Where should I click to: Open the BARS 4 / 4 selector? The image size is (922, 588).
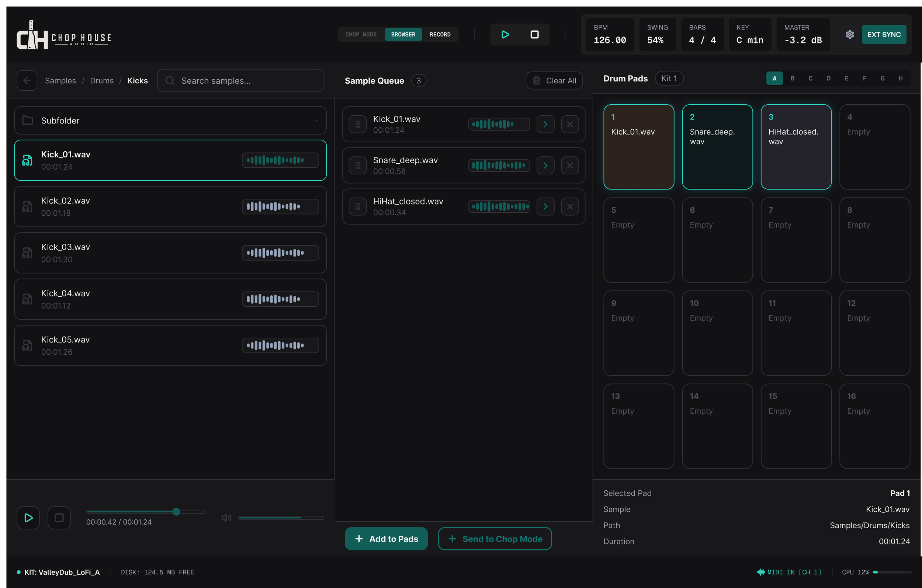coord(702,34)
